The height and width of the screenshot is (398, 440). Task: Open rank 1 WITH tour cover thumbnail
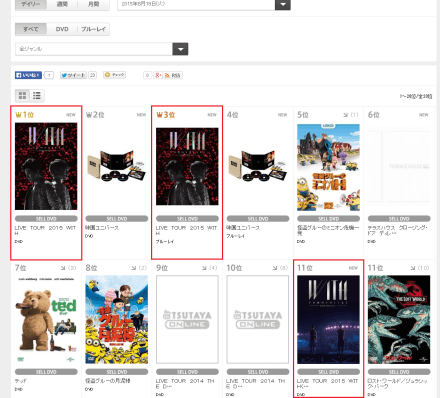click(x=46, y=166)
